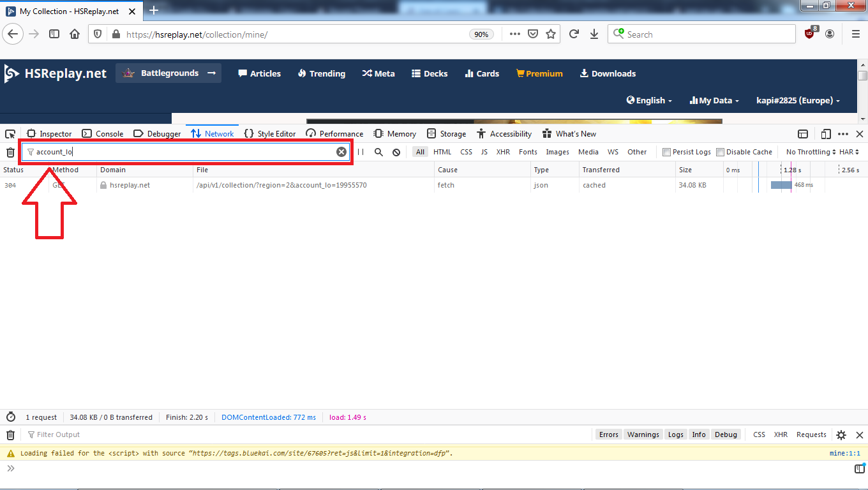
Task: Activate the element picker in devtools
Action: click(10, 134)
